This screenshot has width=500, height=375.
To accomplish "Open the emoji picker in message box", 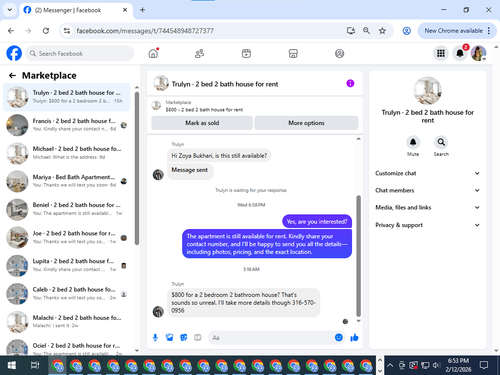I will pyautogui.click(x=339, y=338).
